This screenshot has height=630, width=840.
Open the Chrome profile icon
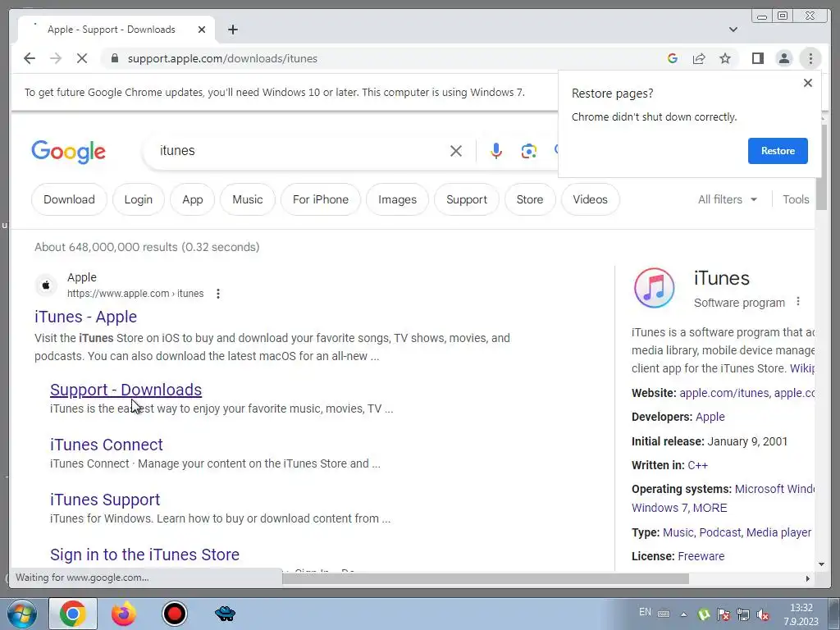pyautogui.click(x=783, y=58)
